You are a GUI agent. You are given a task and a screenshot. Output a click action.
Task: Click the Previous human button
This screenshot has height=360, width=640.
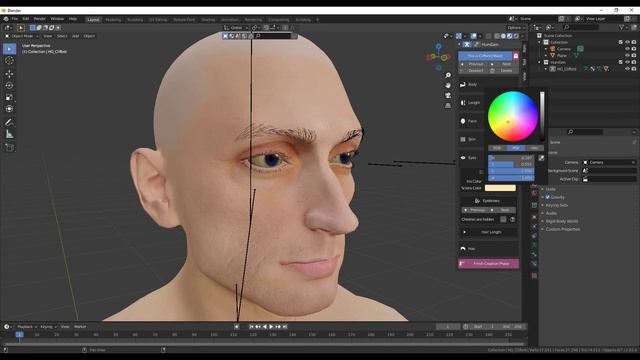473,64
